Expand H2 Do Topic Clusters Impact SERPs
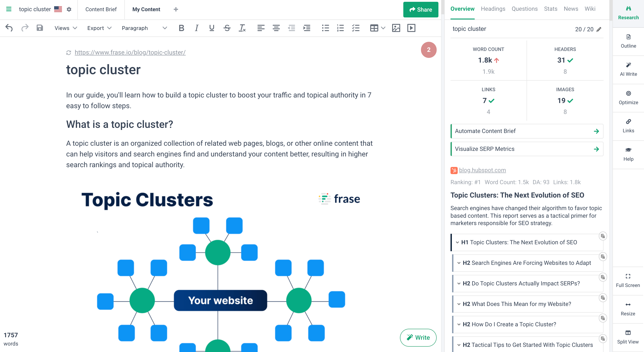The height and width of the screenshot is (352, 644). point(459,284)
